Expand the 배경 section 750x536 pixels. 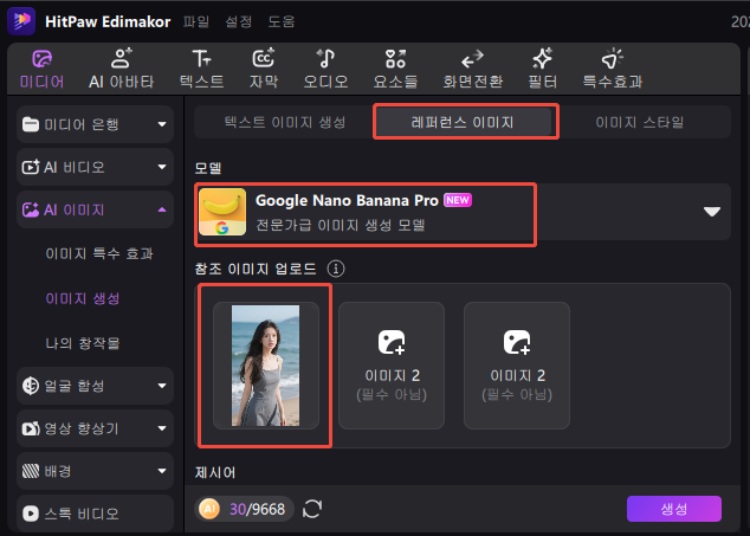point(95,471)
